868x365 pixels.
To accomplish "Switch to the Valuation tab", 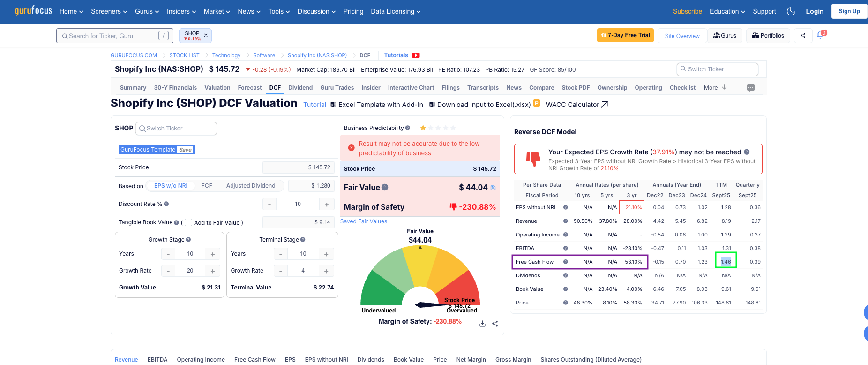I will 217,88.
